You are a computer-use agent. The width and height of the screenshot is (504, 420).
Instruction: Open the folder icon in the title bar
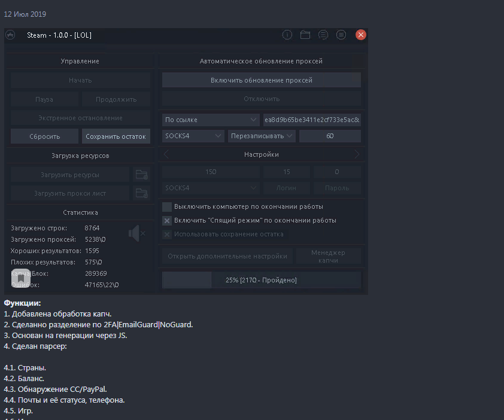305,35
